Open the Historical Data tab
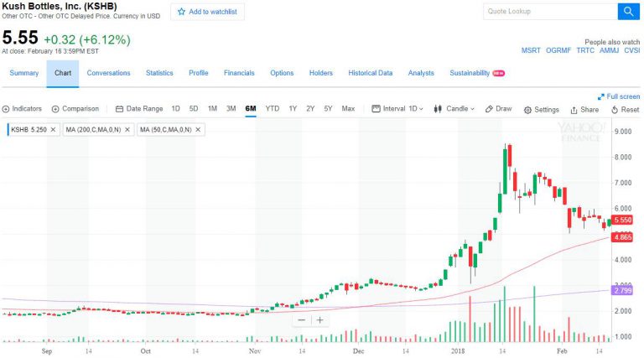 click(370, 73)
